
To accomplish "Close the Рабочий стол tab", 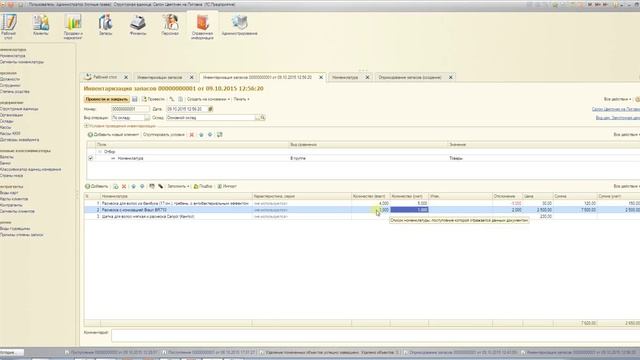I will click(x=126, y=77).
